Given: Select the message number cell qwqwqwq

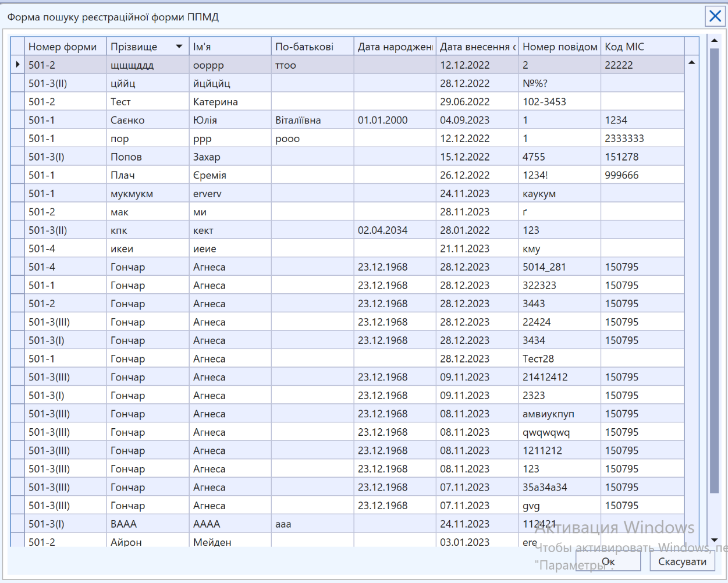Looking at the screenshot, I should click(x=560, y=432).
